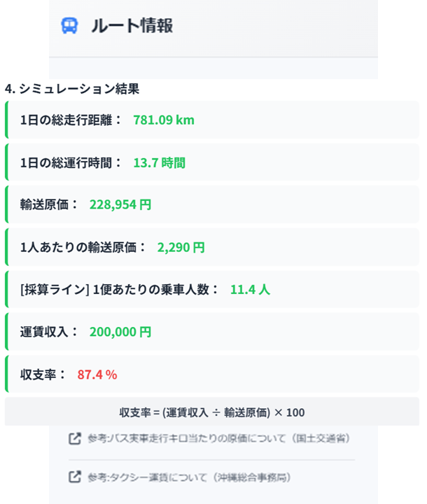Click the 200,000 円 fare revenue value
Image resolution: width=427 pixels, height=504 pixels.
tap(120, 332)
